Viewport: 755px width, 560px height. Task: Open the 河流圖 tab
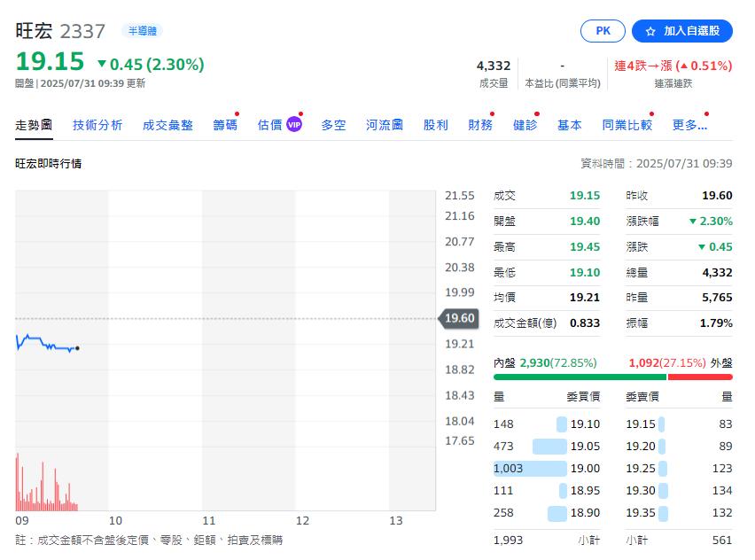coord(385,125)
